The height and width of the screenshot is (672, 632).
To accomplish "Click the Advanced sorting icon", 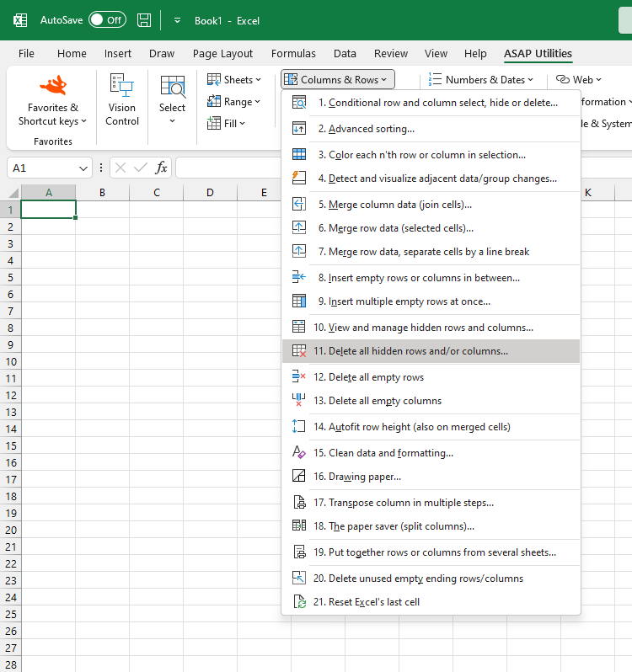I will (x=299, y=129).
